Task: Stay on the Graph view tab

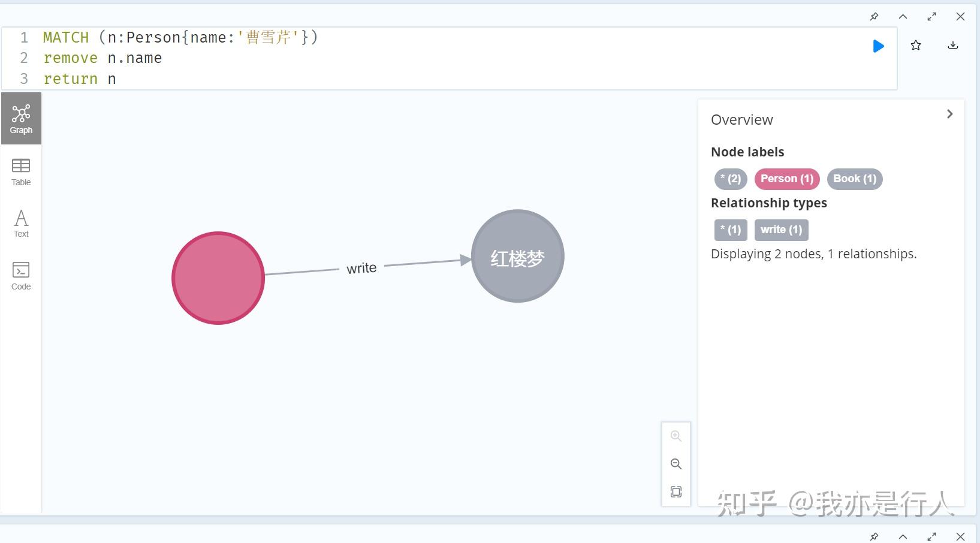Action: click(21, 118)
